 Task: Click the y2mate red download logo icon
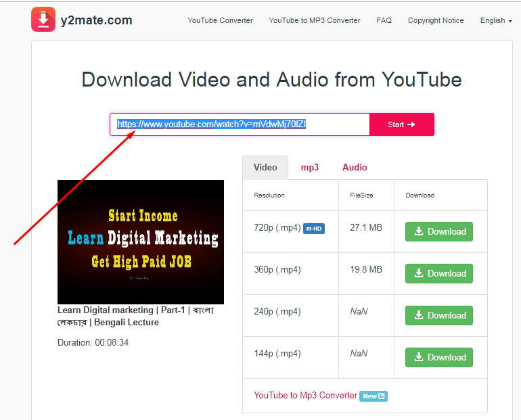pos(43,19)
